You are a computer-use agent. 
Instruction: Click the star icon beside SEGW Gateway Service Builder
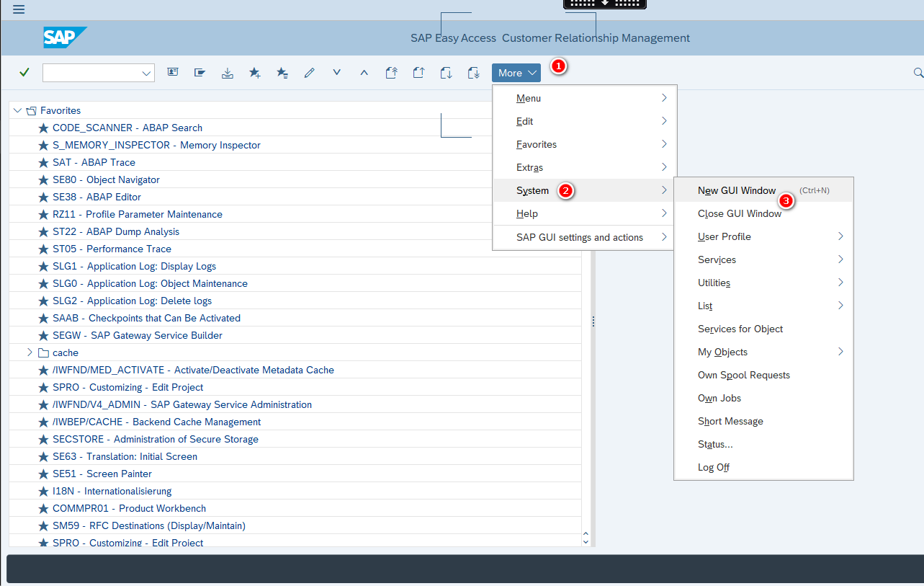coord(43,335)
